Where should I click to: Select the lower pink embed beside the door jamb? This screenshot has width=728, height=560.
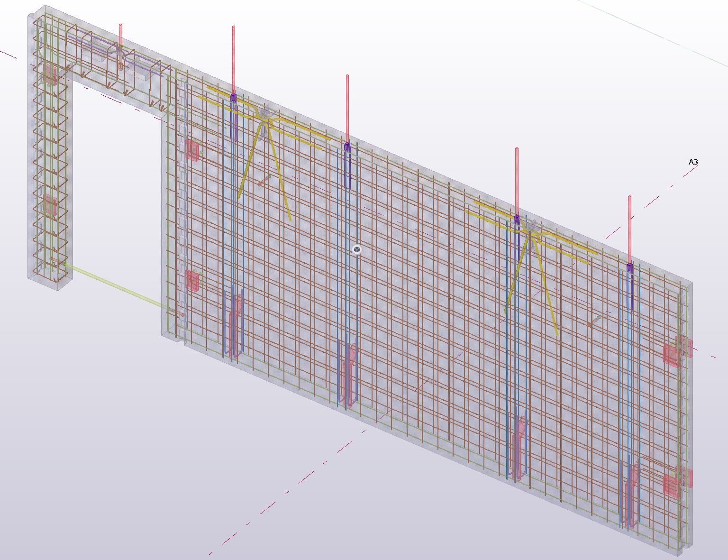coord(192,280)
